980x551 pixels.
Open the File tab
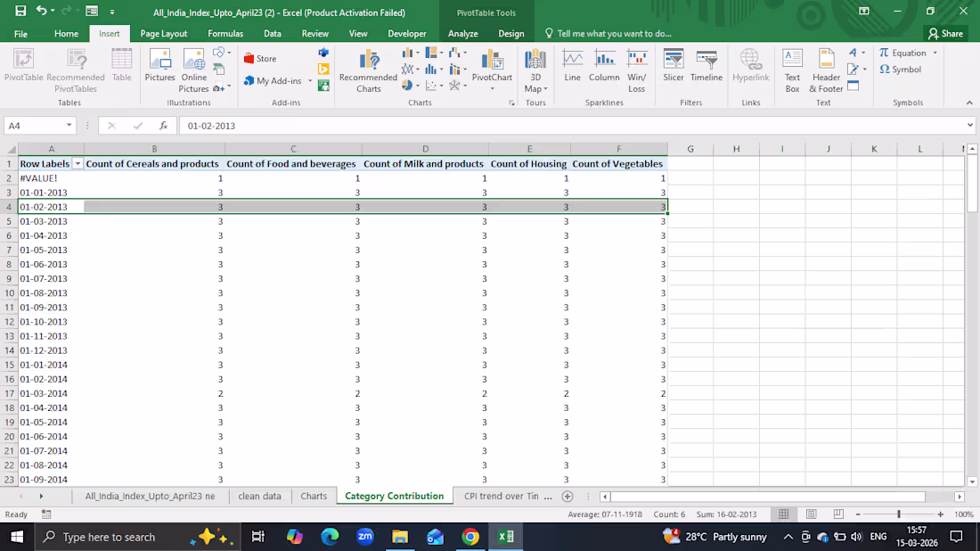[x=20, y=34]
